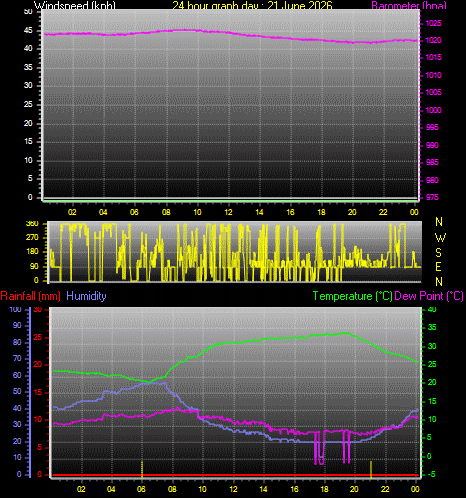Click the green "Temperature (°C)" legend label
The width and height of the screenshot is (466, 498).
coord(352,296)
